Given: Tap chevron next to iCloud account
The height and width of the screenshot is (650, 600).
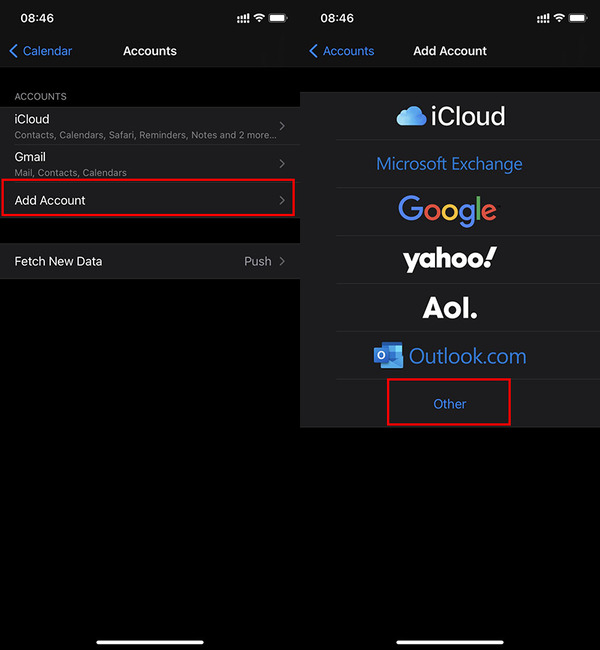Looking at the screenshot, I should coord(282,126).
